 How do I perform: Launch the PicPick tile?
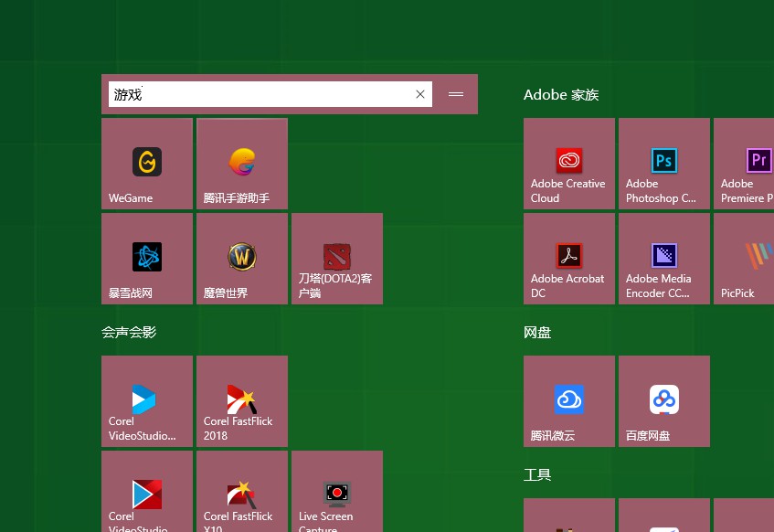pyautogui.click(x=744, y=259)
